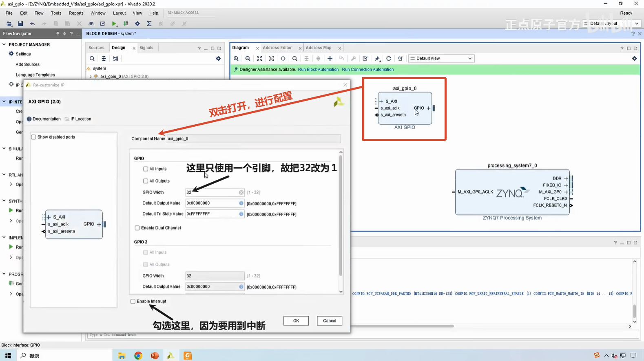Click OK in Re-customize IP dialog
The width and height of the screenshot is (644, 361).
(296, 321)
